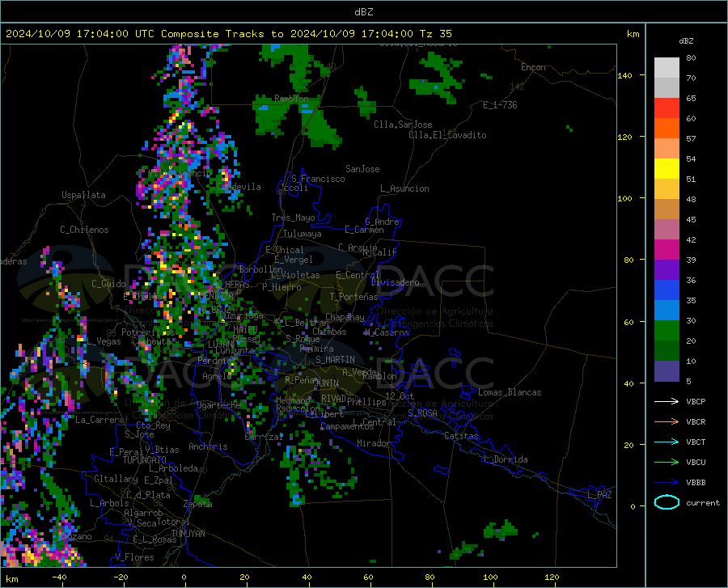Click the Divisadero map label
The height and width of the screenshot is (588, 728).
pyautogui.click(x=395, y=282)
